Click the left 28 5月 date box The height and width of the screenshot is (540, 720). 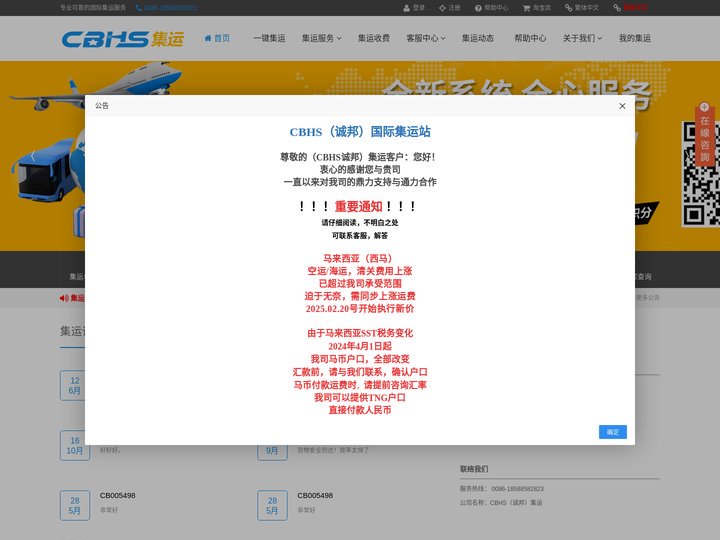75,506
